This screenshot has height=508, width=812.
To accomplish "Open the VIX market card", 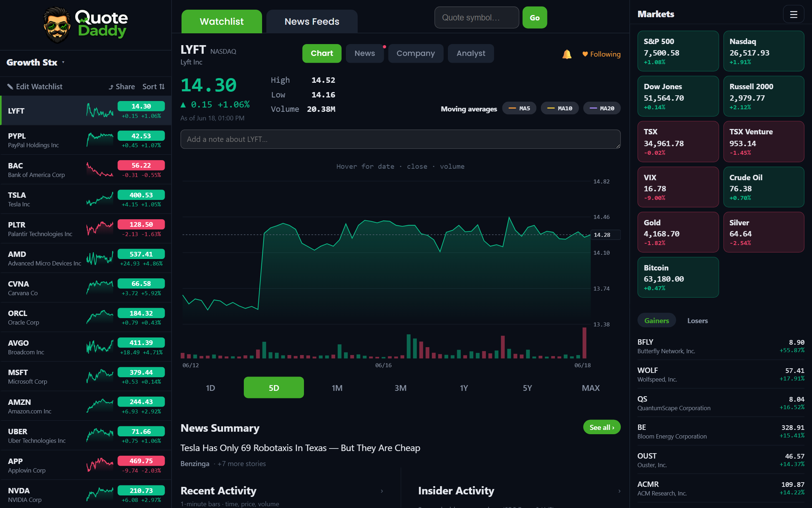I will point(678,187).
